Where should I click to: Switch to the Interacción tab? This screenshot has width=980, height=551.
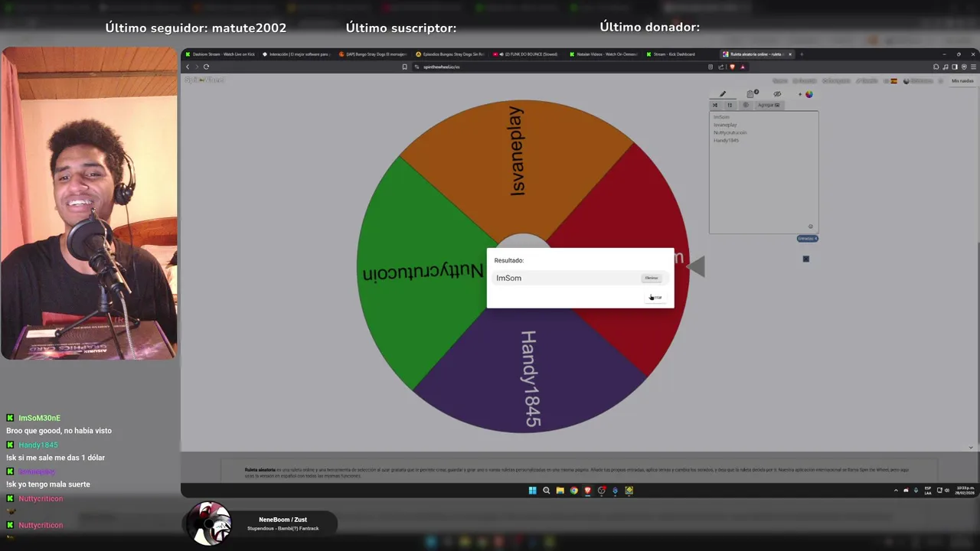(x=295, y=54)
